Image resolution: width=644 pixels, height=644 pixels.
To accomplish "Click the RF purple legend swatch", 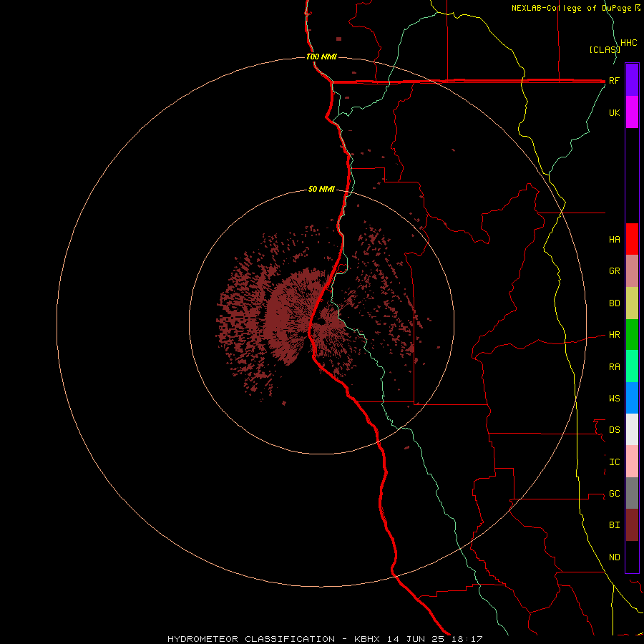I will pos(632,80).
